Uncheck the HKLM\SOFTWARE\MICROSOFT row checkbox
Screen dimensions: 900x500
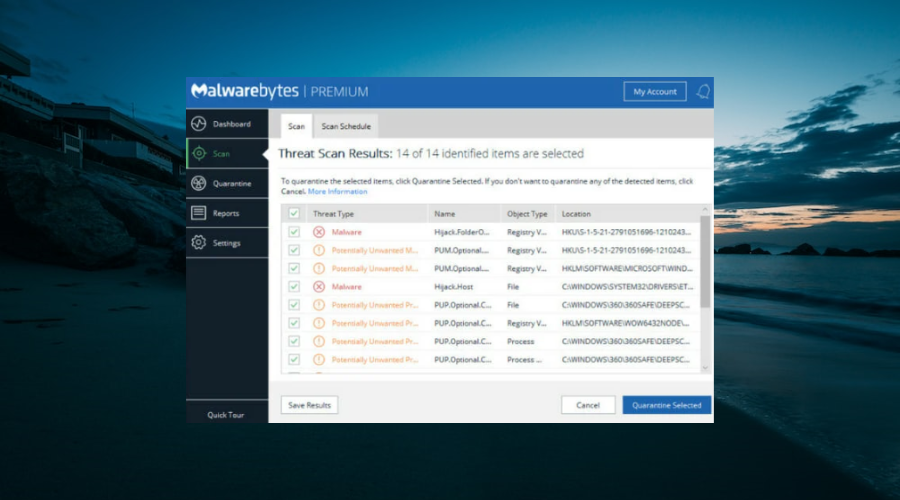pyautogui.click(x=294, y=268)
